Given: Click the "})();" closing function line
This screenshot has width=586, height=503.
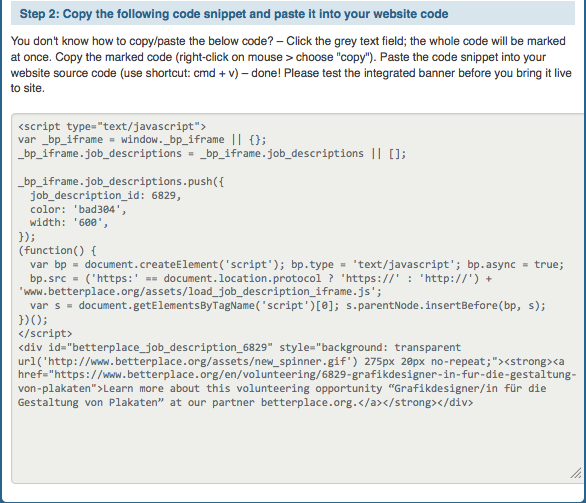Looking at the screenshot, I should tap(33, 320).
